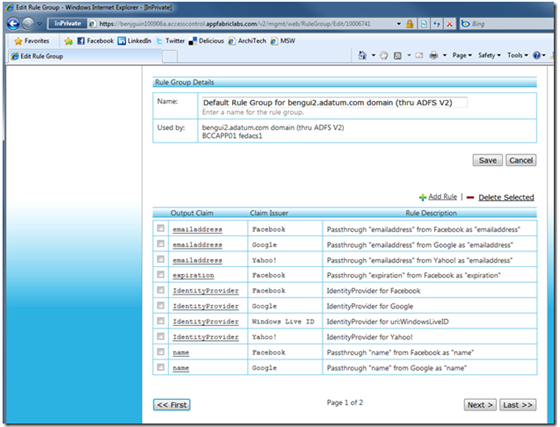Open the ArchiTech favorites link

(248, 41)
